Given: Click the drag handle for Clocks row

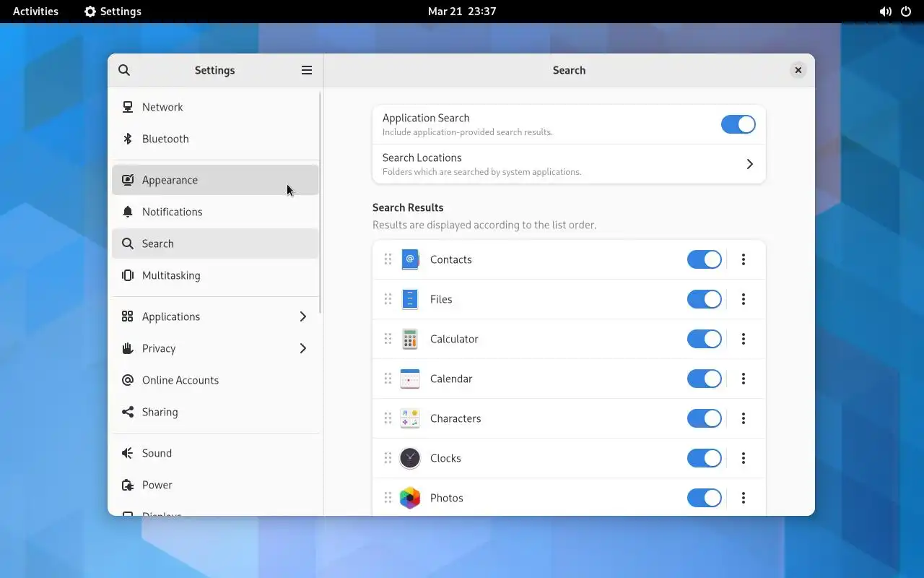Looking at the screenshot, I should [x=388, y=458].
